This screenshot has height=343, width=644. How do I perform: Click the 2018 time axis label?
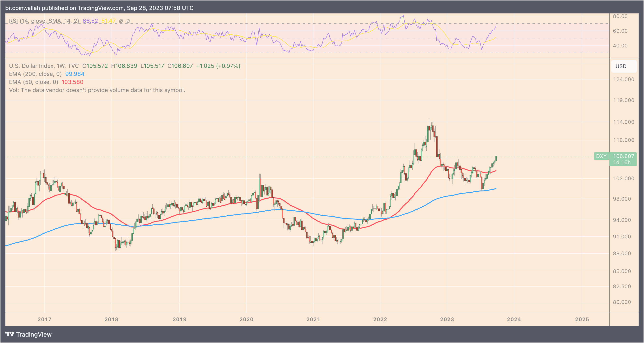112,319
